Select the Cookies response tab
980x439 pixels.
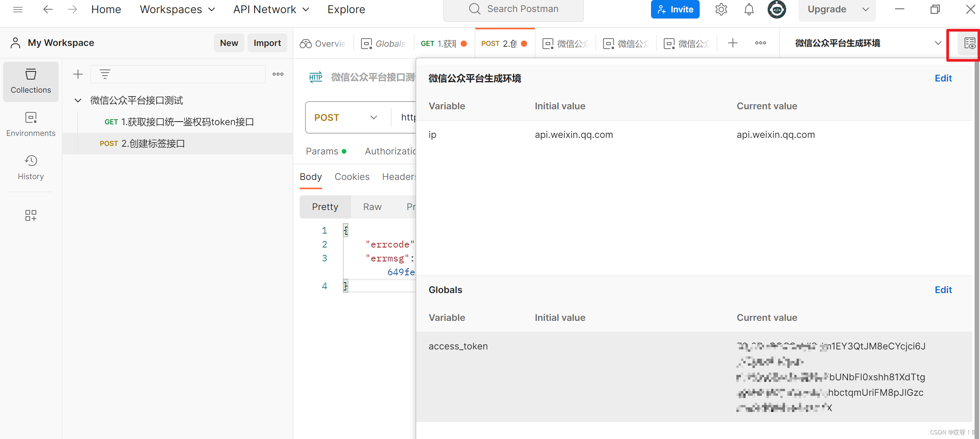point(352,177)
